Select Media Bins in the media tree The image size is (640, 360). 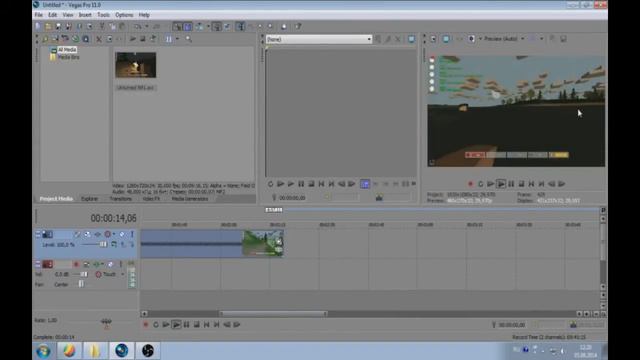pyautogui.click(x=68, y=57)
